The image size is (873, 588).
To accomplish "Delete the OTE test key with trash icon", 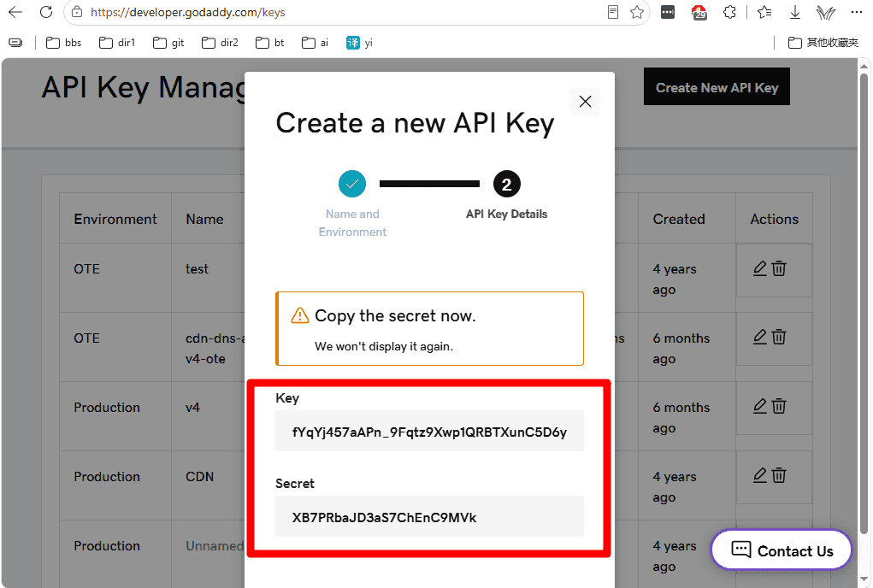I will 779,268.
